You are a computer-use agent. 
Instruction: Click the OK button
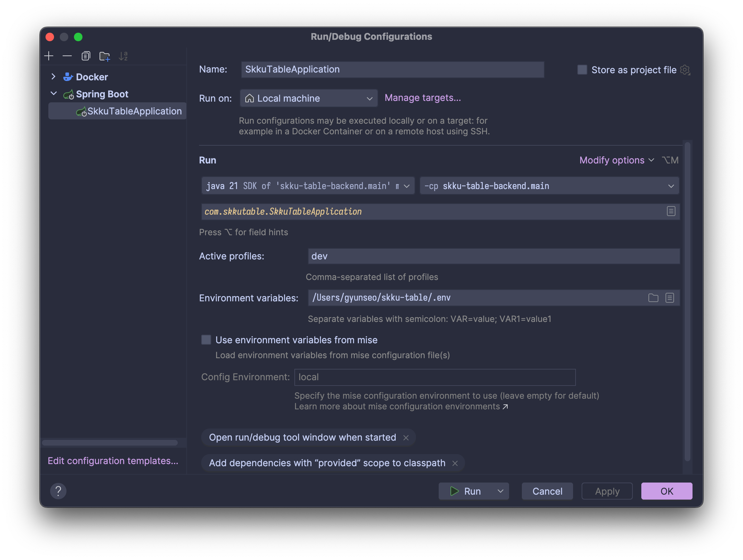coord(666,491)
